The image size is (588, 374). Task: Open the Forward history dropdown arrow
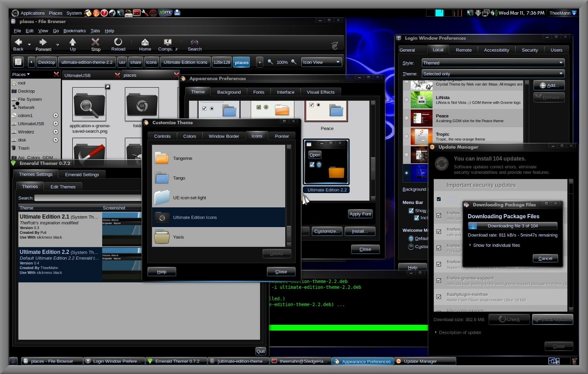click(58, 44)
